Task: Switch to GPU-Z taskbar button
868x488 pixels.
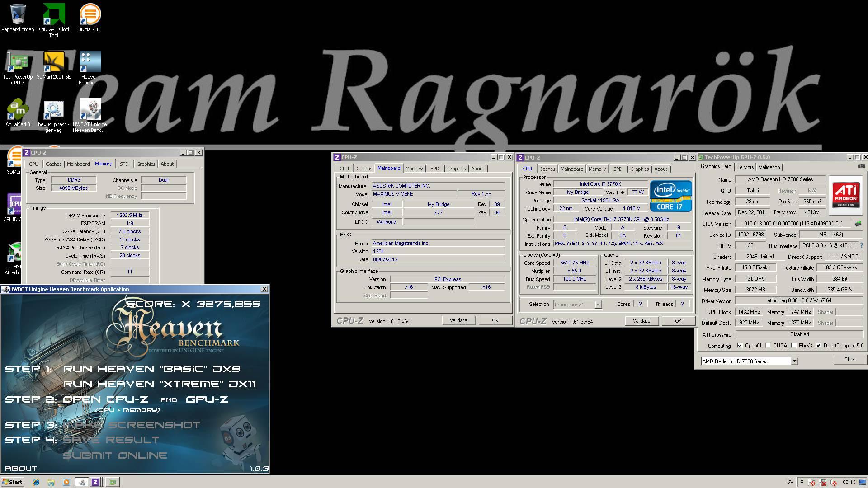Action: point(113,482)
